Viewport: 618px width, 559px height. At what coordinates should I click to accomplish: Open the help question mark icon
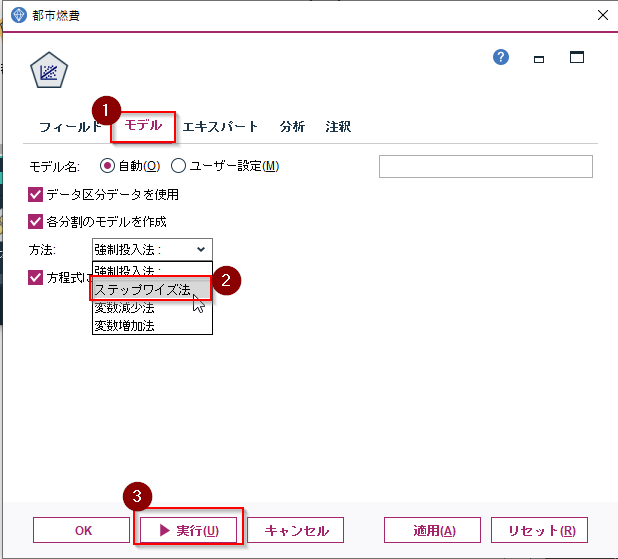[501, 57]
